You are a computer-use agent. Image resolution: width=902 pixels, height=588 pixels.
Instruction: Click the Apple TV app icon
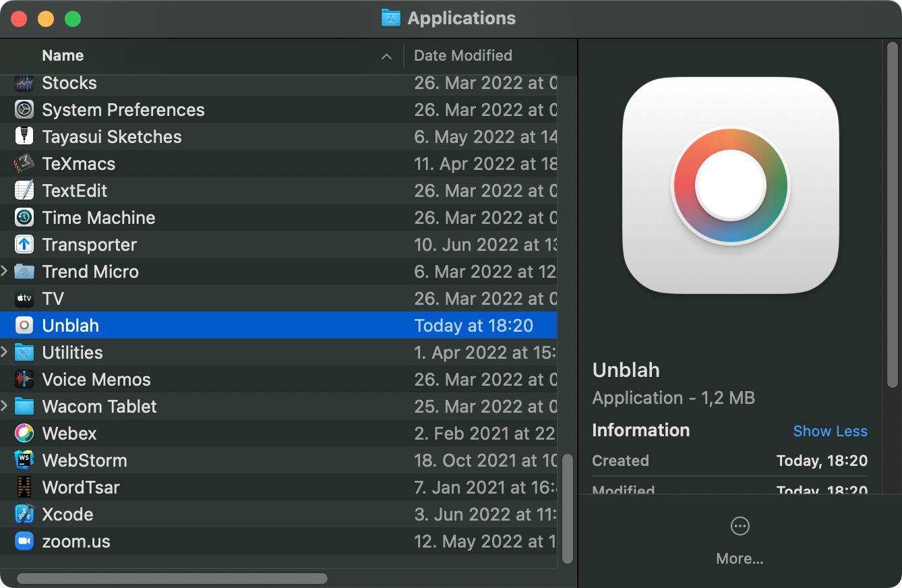(24, 299)
